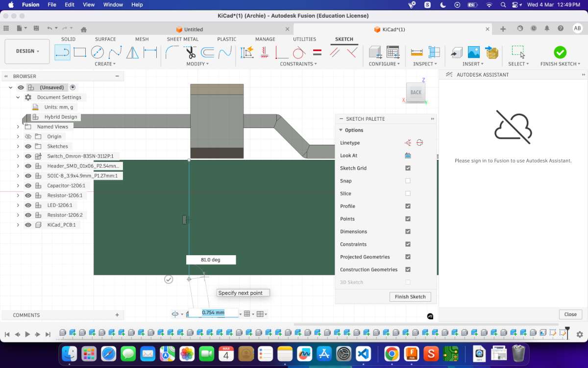Screen dimensions: 588x368
Task: Open the CONSTRAINTS dropdown menu
Action: pos(298,64)
